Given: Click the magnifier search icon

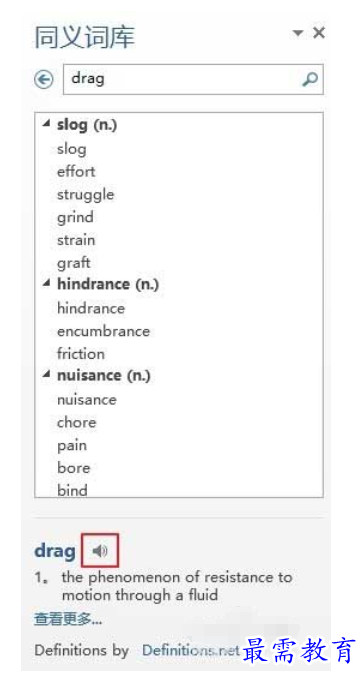Looking at the screenshot, I should [x=310, y=79].
